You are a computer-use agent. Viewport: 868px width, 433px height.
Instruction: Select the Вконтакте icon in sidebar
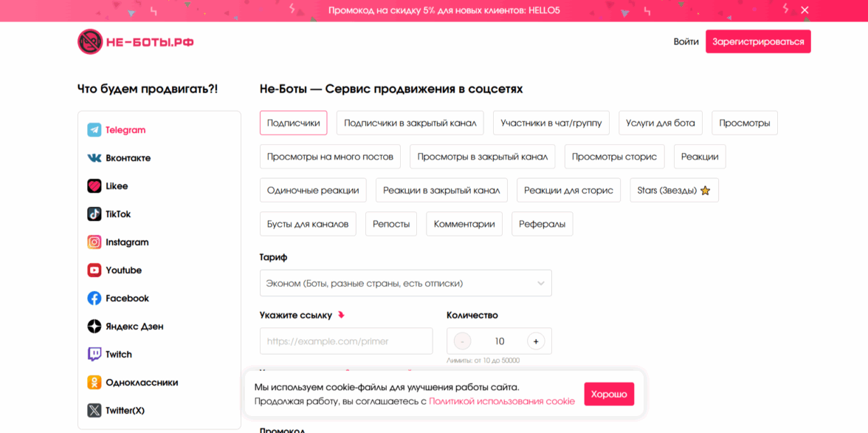[x=94, y=158]
